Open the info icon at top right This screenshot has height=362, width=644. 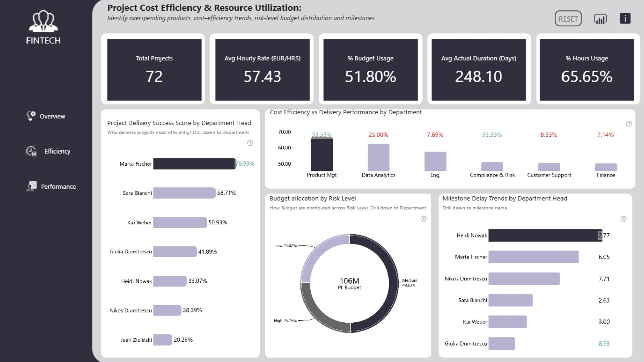coord(625,18)
